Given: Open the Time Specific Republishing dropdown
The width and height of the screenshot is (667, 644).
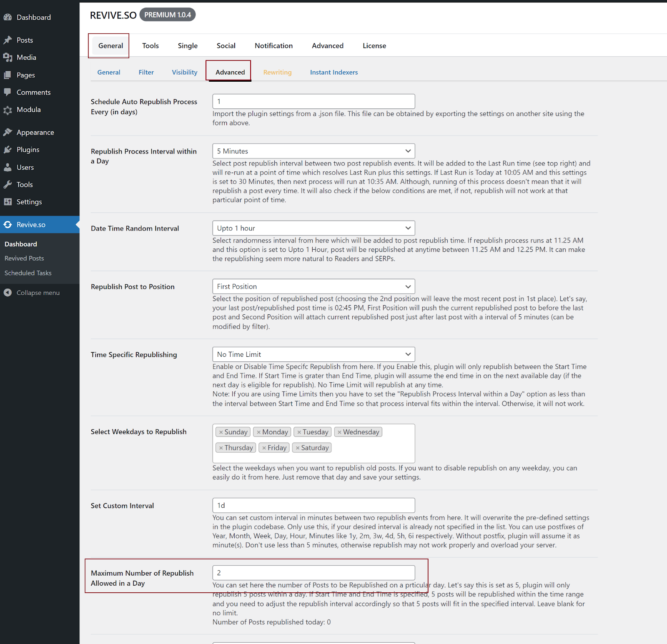Looking at the screenshot, I should pyautogui.click(x=313, y=354).
